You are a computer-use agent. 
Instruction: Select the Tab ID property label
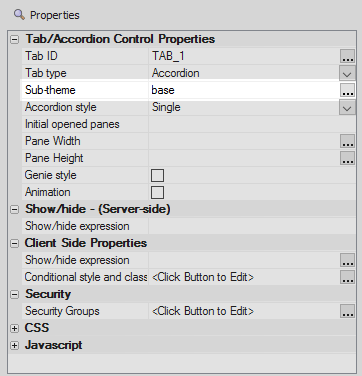tap(41, 56)
